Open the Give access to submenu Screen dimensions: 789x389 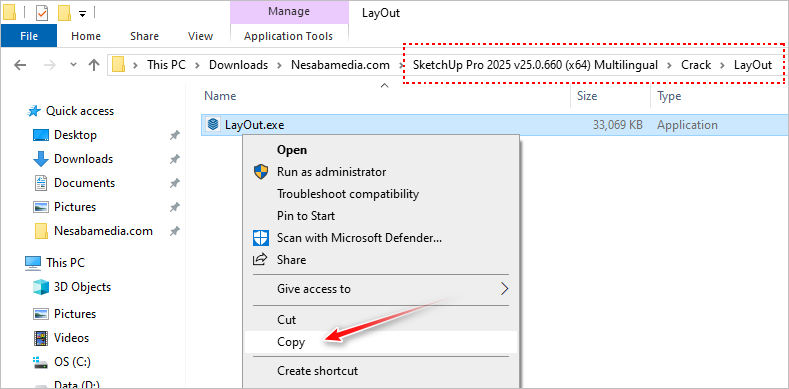pyautogui.click(x=381, y=289)
